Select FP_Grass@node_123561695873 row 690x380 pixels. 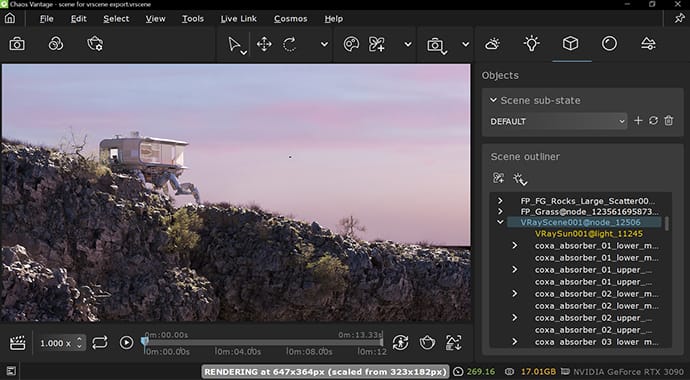coord(589,212)
